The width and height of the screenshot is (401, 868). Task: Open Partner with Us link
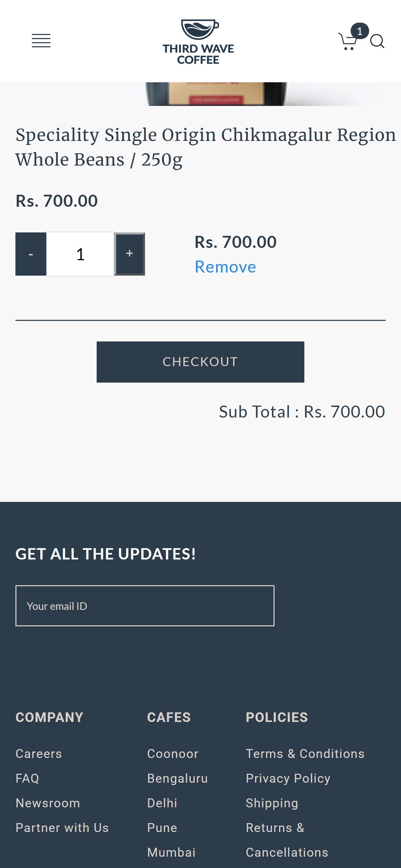(x=62, y=828)
